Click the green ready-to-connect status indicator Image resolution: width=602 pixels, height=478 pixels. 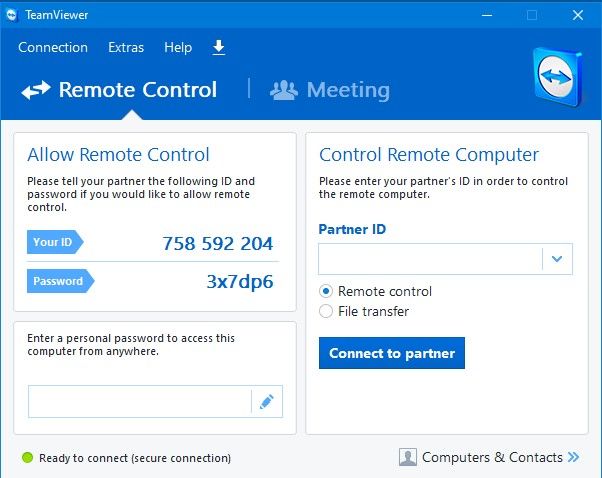27,458
